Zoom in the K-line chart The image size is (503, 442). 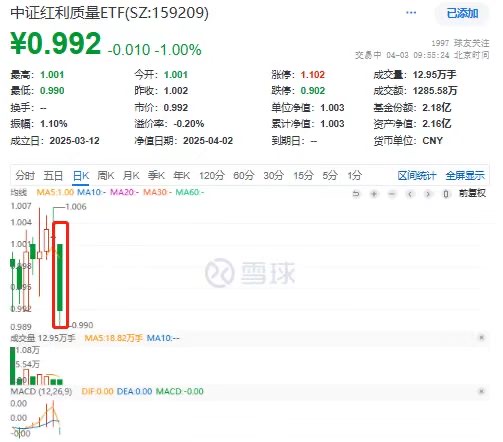(374, 194)
